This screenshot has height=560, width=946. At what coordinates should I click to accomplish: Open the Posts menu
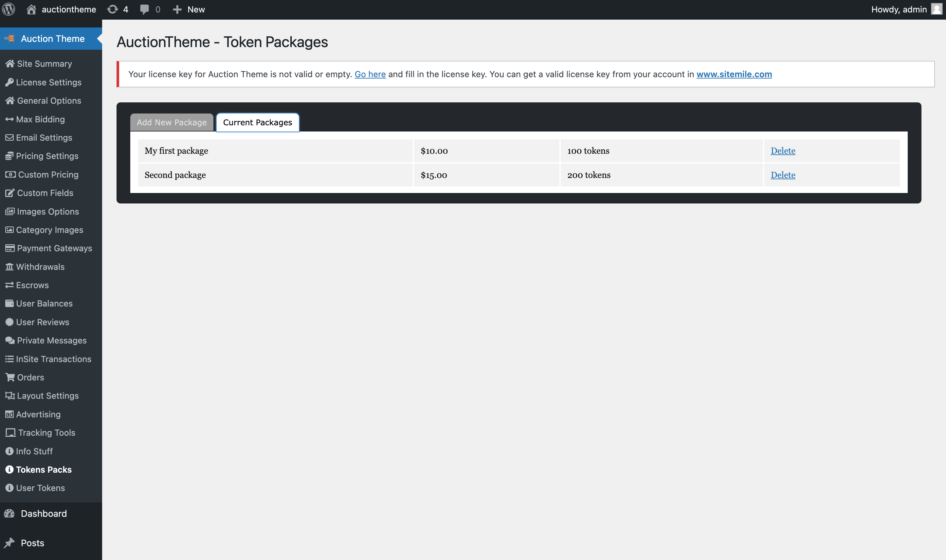point(32,543)
